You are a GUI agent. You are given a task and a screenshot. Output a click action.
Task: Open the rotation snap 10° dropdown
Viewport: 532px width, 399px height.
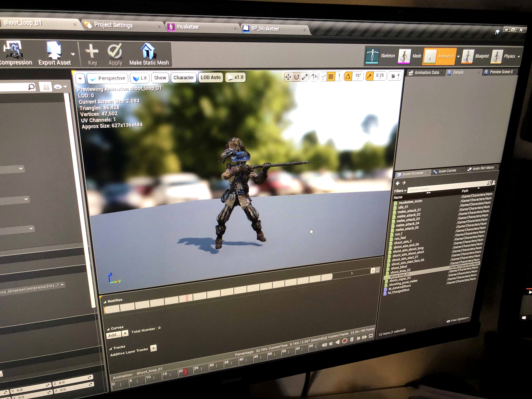click(x=358, y=76)
